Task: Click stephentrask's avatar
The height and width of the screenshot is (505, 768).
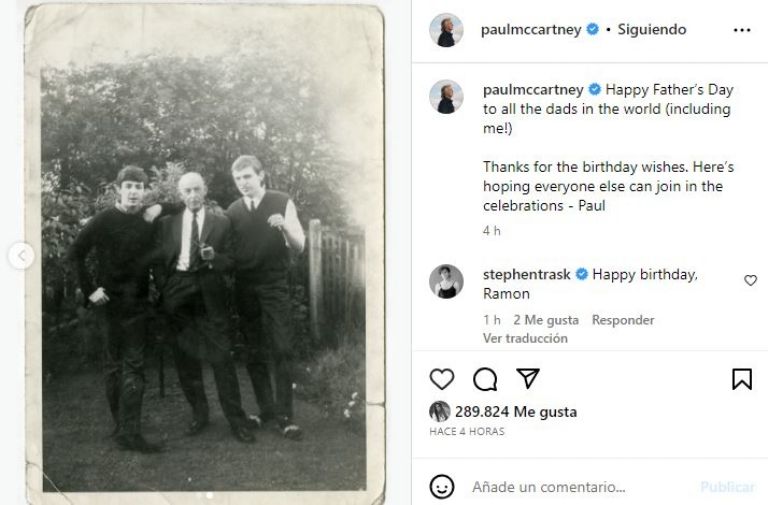Action: (446, 282)
